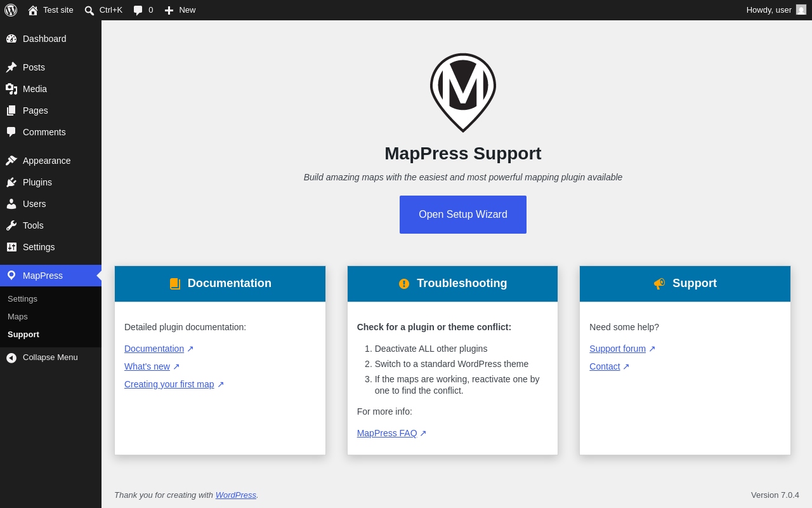Open the Appearance menu

tap(51, 161)
